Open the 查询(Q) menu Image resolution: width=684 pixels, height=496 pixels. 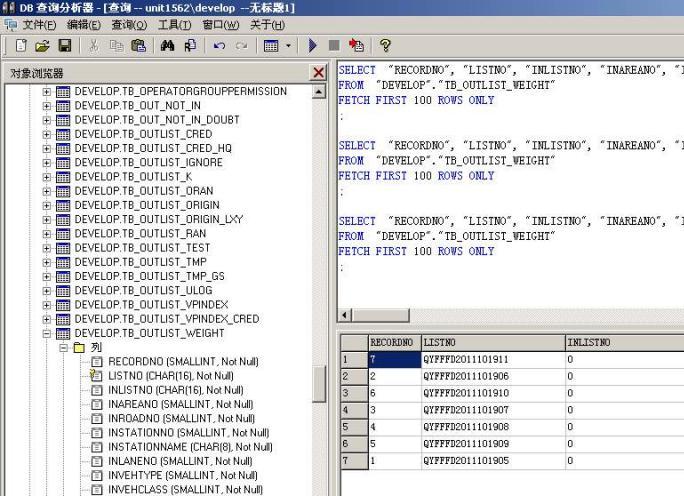click(128, 24)
